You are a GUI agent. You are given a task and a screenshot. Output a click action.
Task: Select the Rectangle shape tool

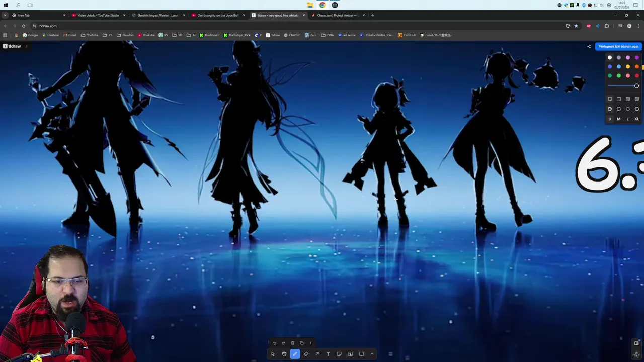tap(361, 354)
